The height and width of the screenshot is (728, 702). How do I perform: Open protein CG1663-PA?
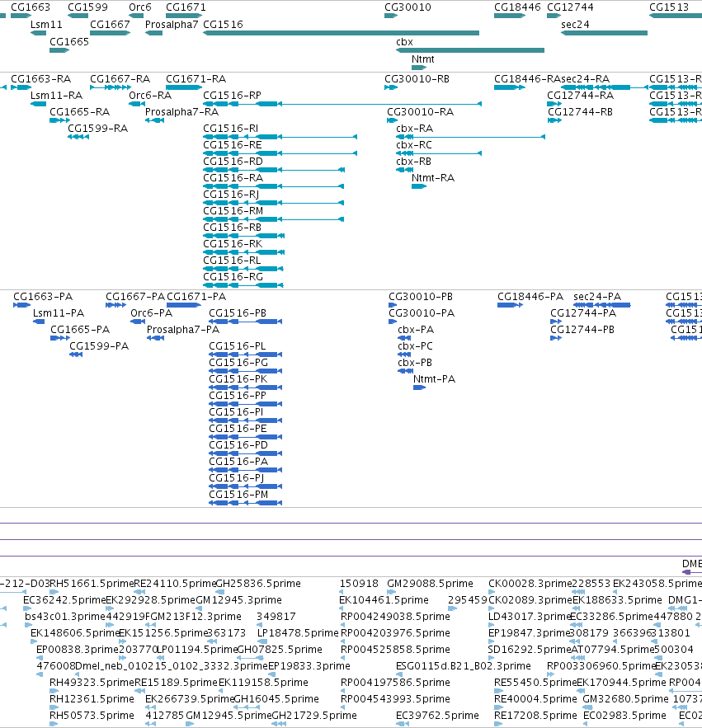point(21,305)
